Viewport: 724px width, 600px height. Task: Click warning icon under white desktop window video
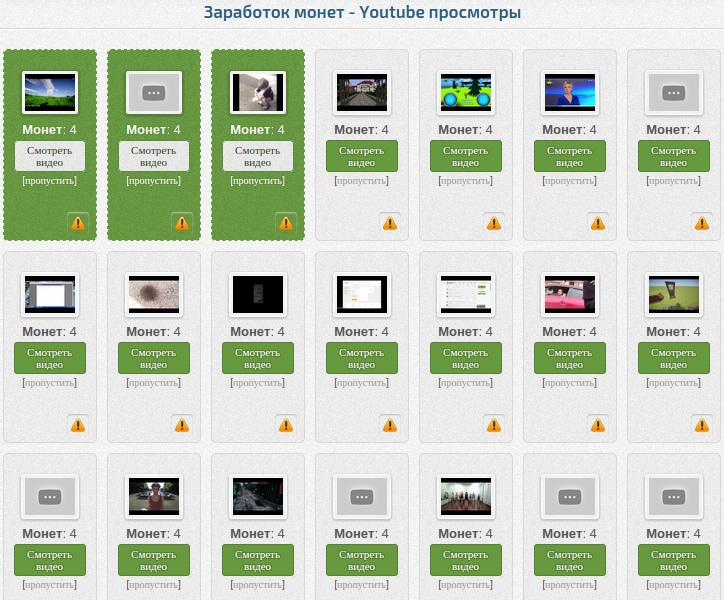point(78,425)
